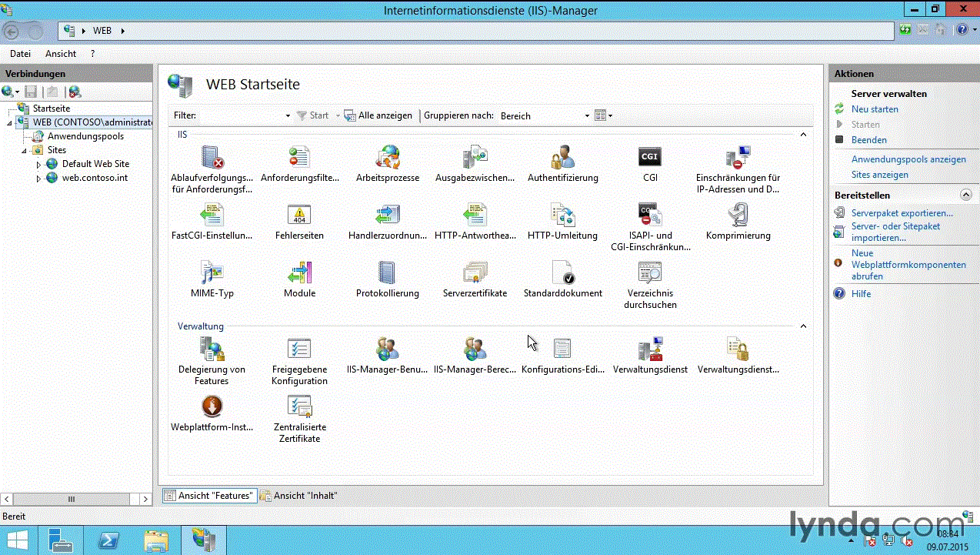Viewport: 980px width, 555px height.
Task: Expand the Default Web Site node
Action: pyautogui.click(x=38, y=165)
